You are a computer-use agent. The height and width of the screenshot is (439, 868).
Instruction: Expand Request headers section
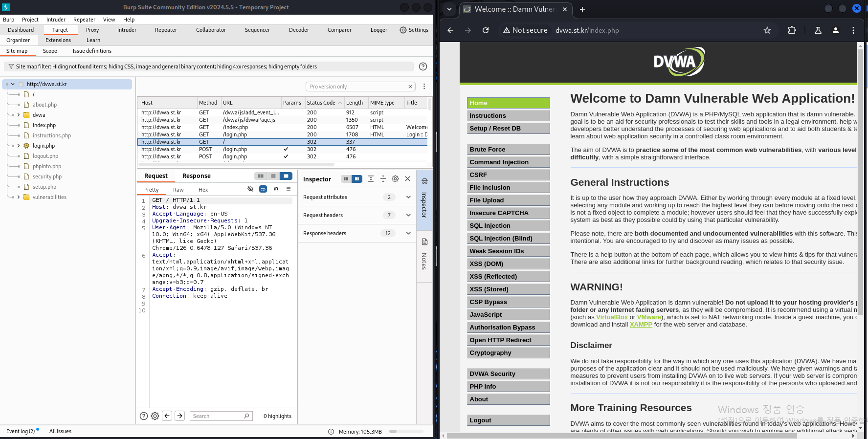tap(408, 215)
